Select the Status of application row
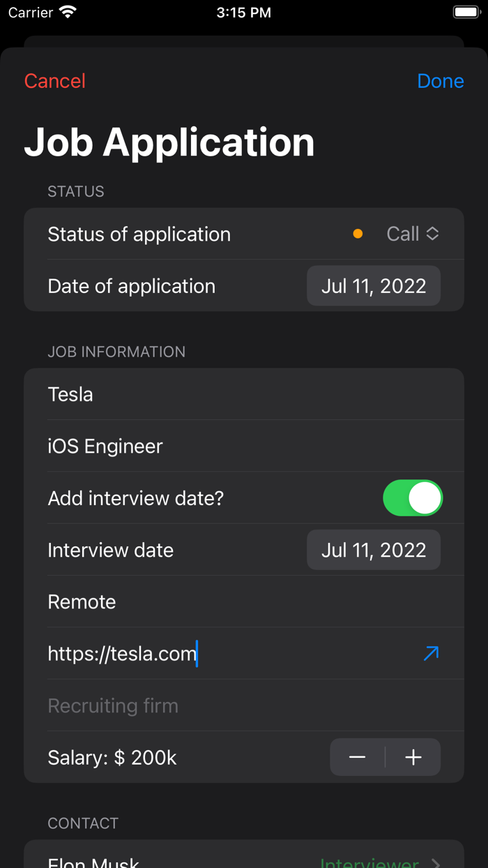Image resolution: width=488 pixels, height=868 pixels. [x=139, y=234]
